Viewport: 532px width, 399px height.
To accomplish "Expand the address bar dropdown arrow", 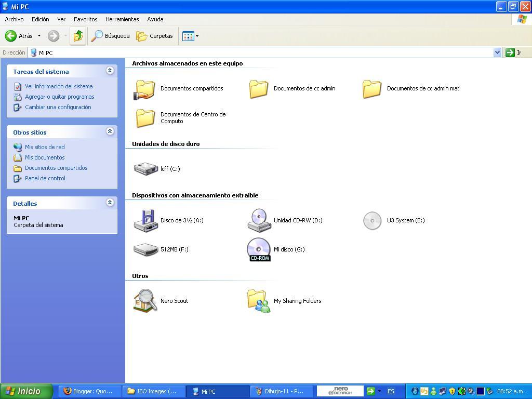I will point(497,52).
